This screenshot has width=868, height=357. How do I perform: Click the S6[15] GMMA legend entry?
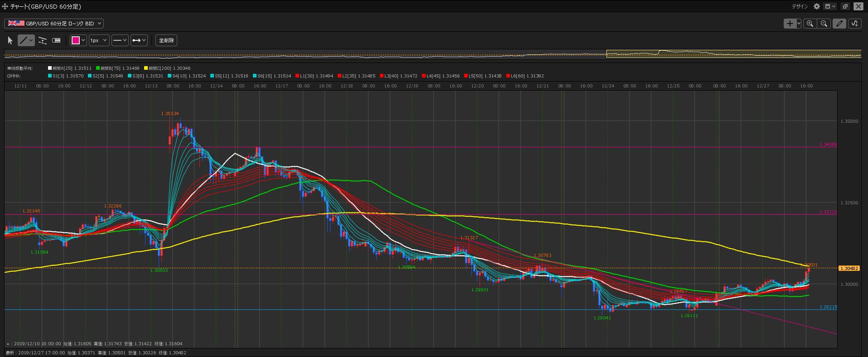[272, 76]
